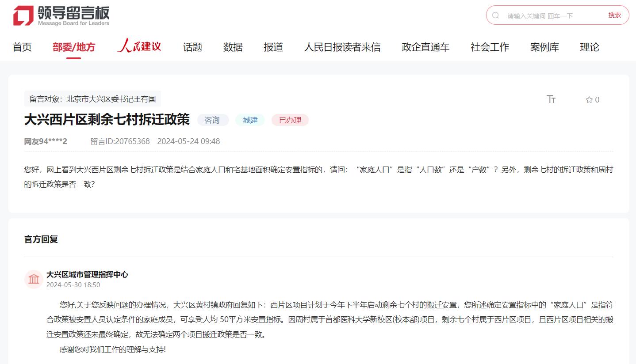
Task: Navigate to 政企直通车
Action: [425, 47]
